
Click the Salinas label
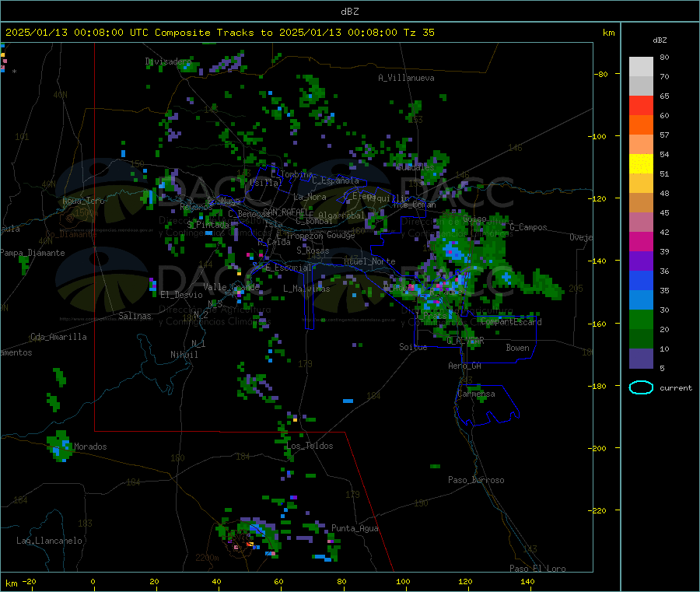[135, 316]
